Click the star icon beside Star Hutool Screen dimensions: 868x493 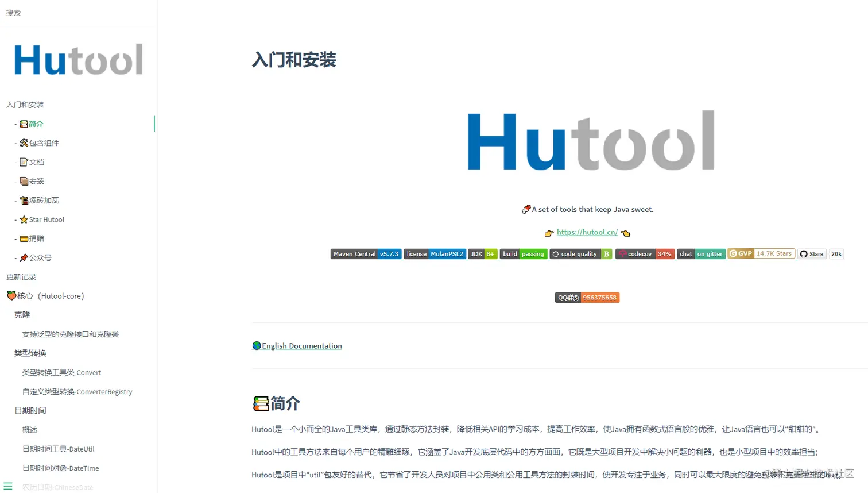[24, 219]
